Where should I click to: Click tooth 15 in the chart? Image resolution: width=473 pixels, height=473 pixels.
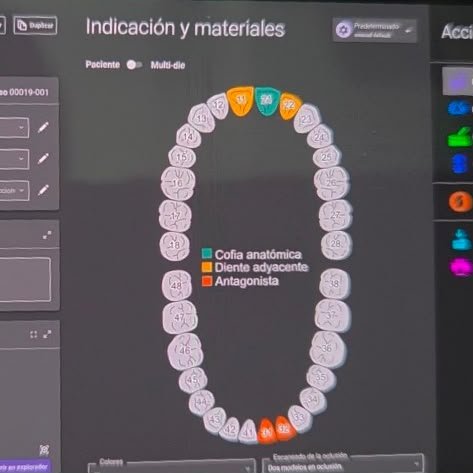[x=182, y=157]
